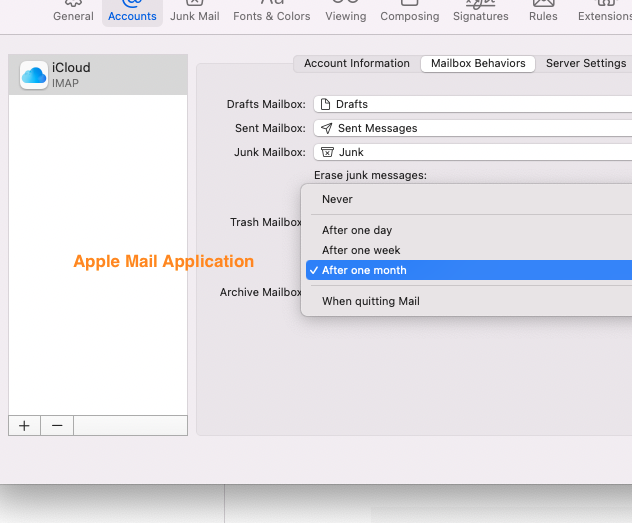Choose After one week option
The image size is (632, 523).
click(x=469, y=250)
